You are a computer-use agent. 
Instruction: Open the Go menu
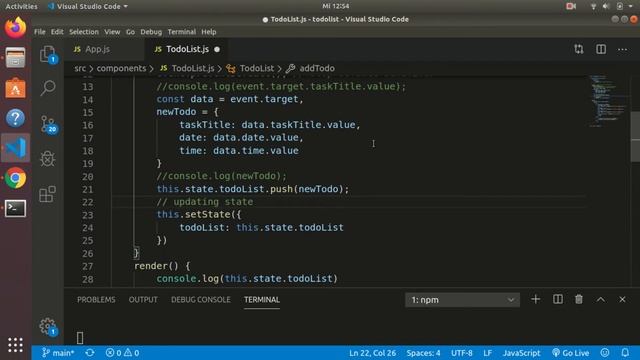pyautogui.click(x=130, y=32)
